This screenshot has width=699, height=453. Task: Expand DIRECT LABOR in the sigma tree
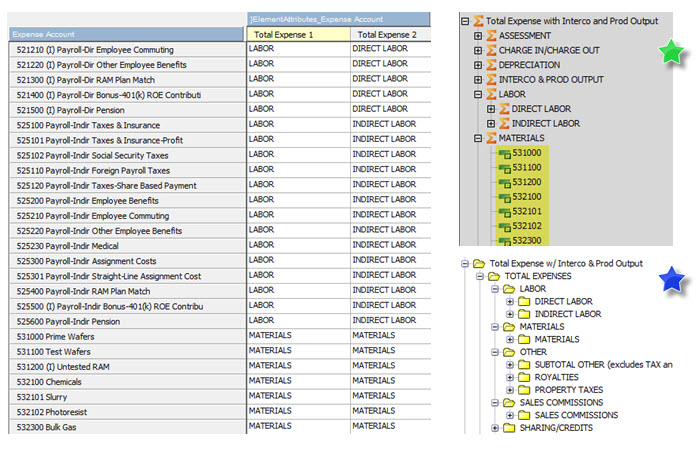tap(491, 109)
